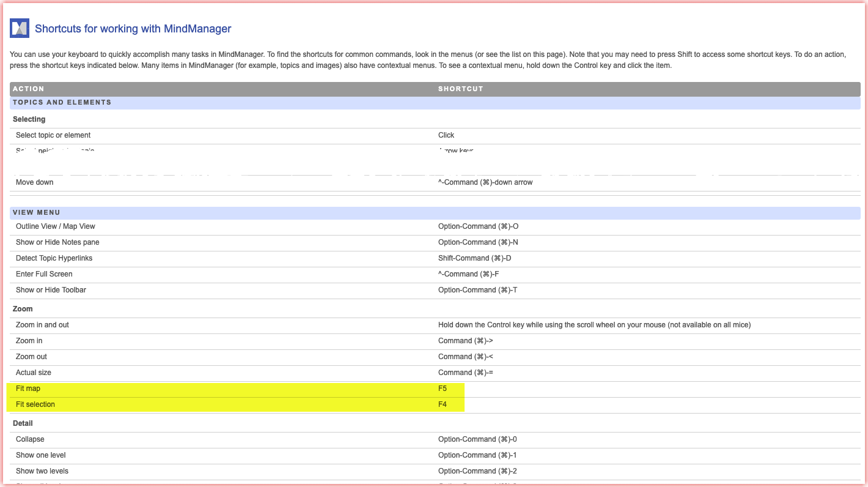Screen dimensions: 868x487
Task: Click the "Hold down the Control key" instruction
Action: 594,325
